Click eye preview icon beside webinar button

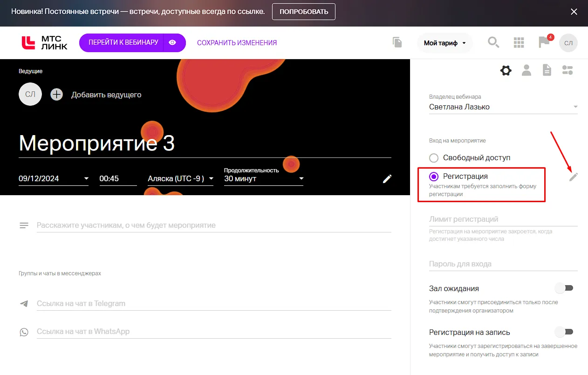pos(172,42)
